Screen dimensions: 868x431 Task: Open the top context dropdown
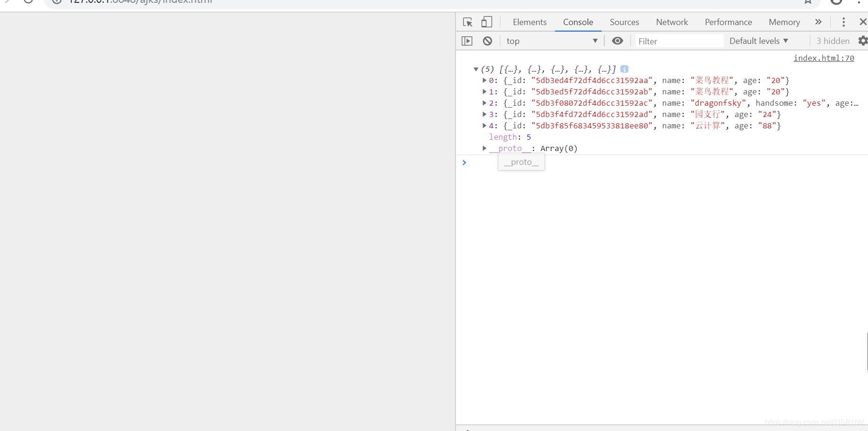[x=552, y=41]
